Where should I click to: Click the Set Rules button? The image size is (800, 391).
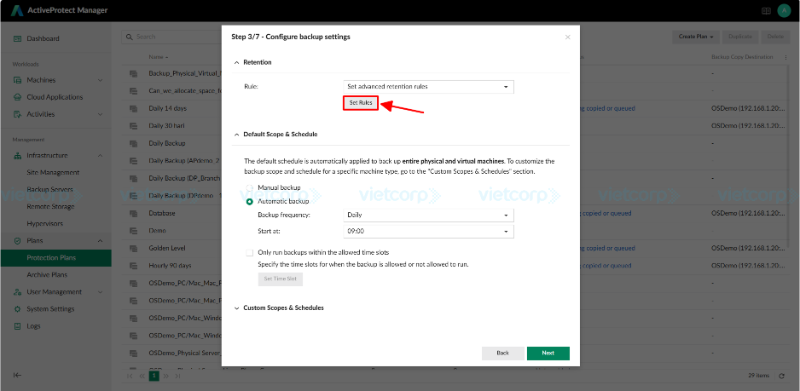click(361, 103)
